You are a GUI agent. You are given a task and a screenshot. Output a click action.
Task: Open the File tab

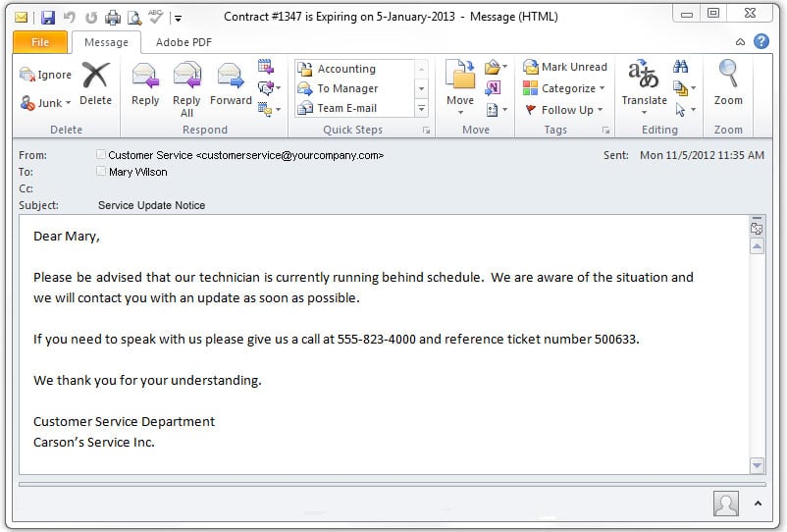[39, 42]
